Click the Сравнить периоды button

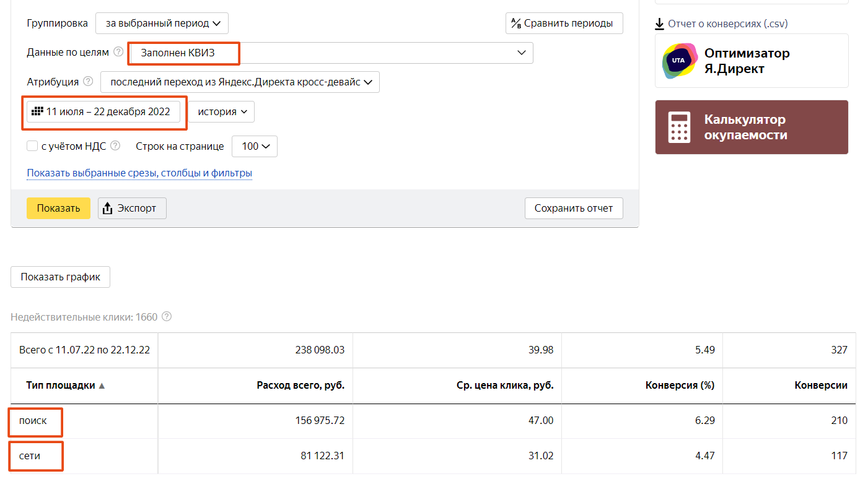564,24
